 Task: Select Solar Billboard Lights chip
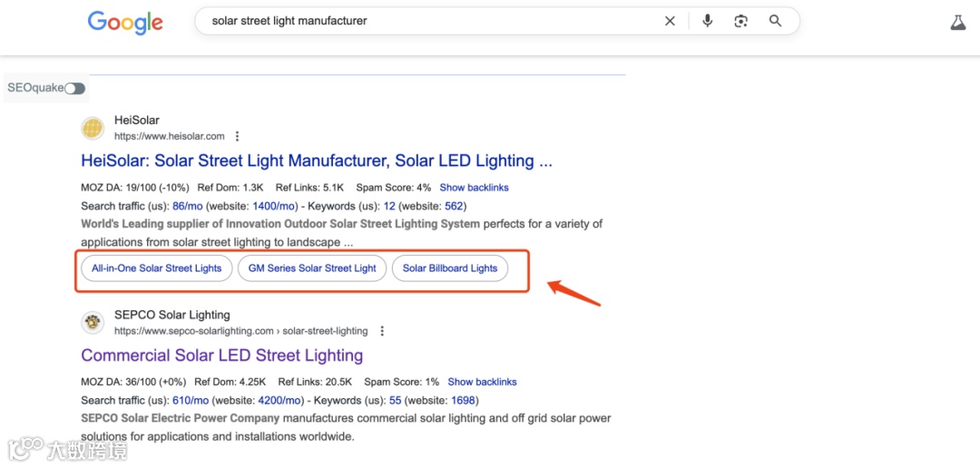(x=450, y=268)
